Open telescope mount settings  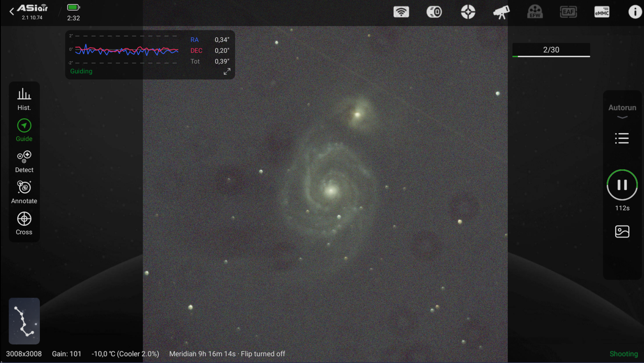coord(501,12)
